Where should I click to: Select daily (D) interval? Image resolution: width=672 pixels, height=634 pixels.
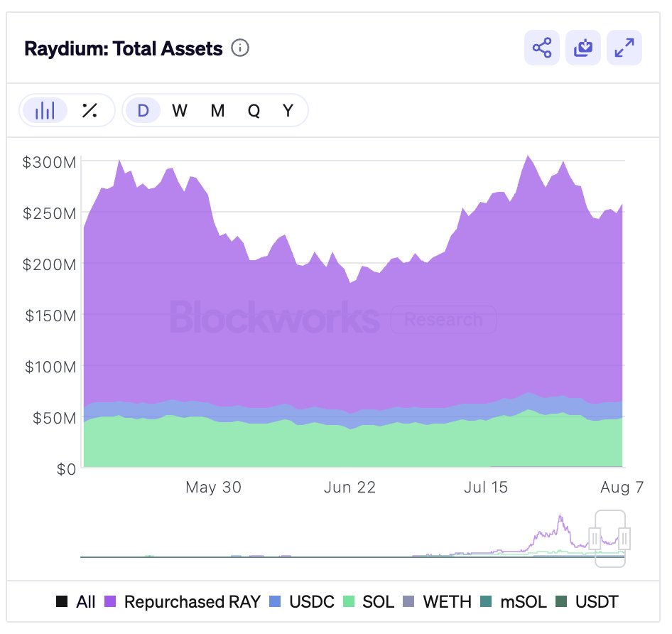(x=143, y=111)
